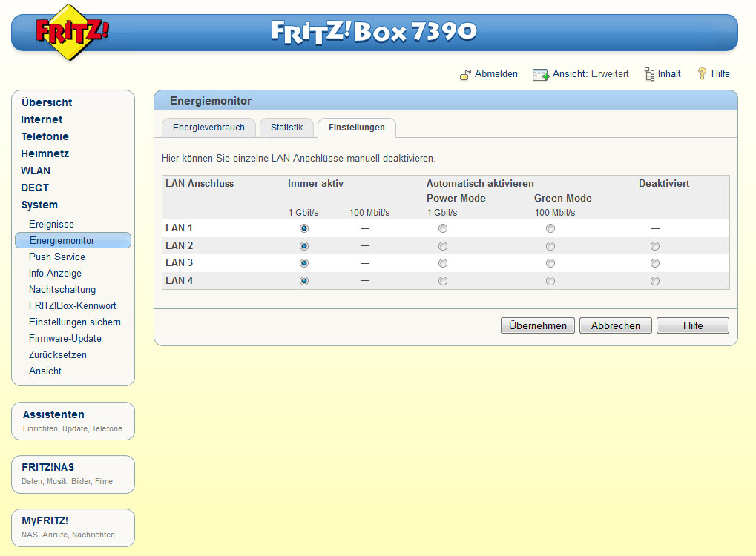Open WLAN menu in sidebar
Viewport: 756px width, 556px height.
(35, 171)
